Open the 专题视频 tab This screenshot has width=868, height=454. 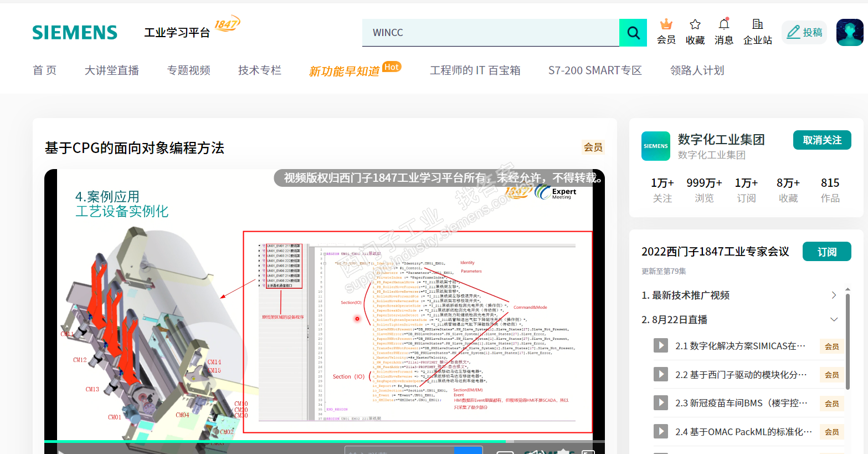tap(189, 70)
